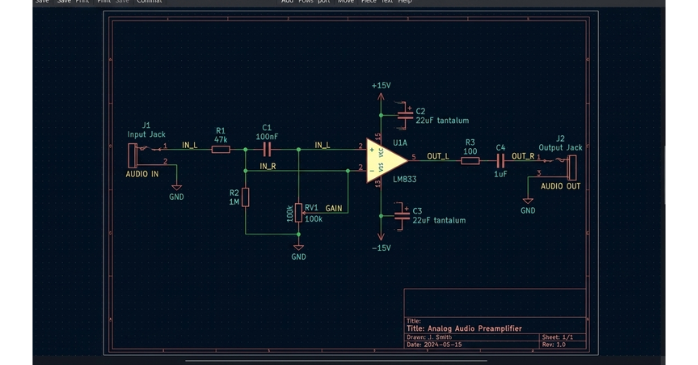Click the "Sheet: 1/1" field

pyautogui.click(x=557, y=337)
